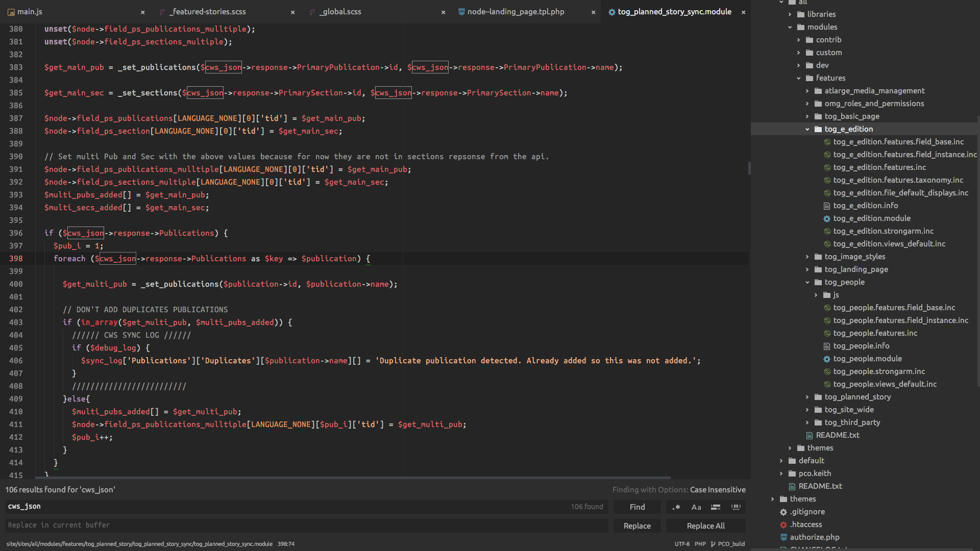Click the Replace All button
This screenshot has height=551, width=980.
pyautogui.click(x=705, y=525)
